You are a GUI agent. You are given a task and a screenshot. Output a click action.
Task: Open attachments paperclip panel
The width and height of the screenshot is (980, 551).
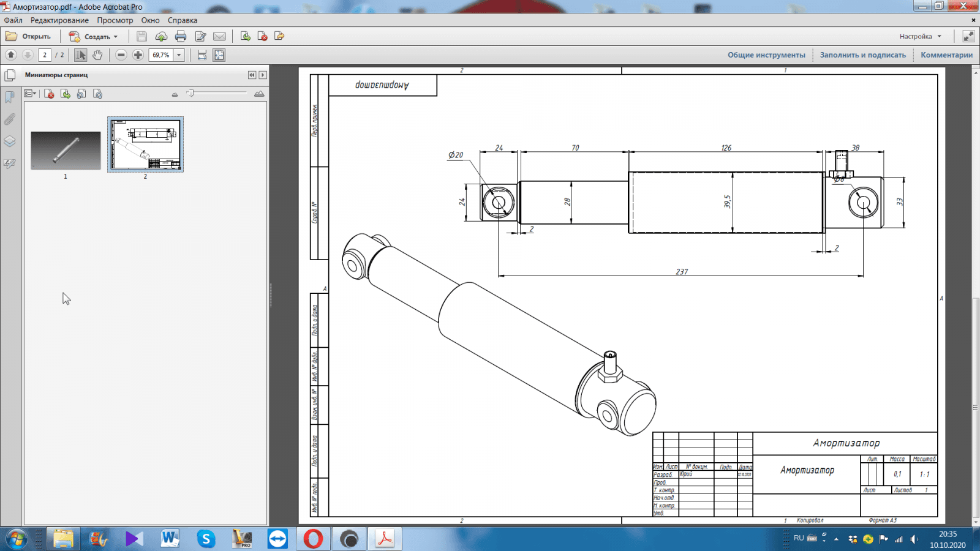click(10, 119)
